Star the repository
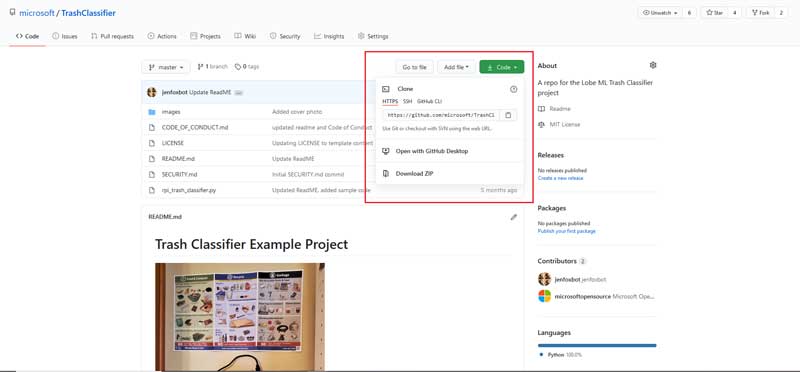The image size is (800, 372). (715, 13)
